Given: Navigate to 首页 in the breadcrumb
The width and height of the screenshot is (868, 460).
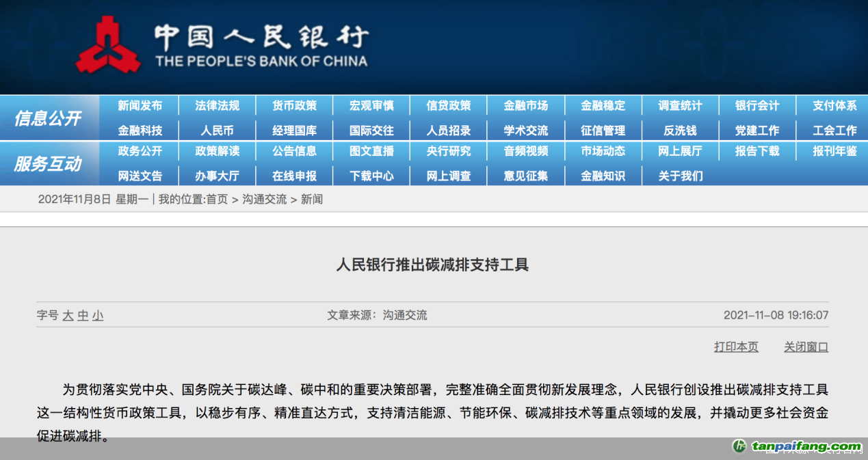Looking at the screenshot, I should tap(217, 200).
